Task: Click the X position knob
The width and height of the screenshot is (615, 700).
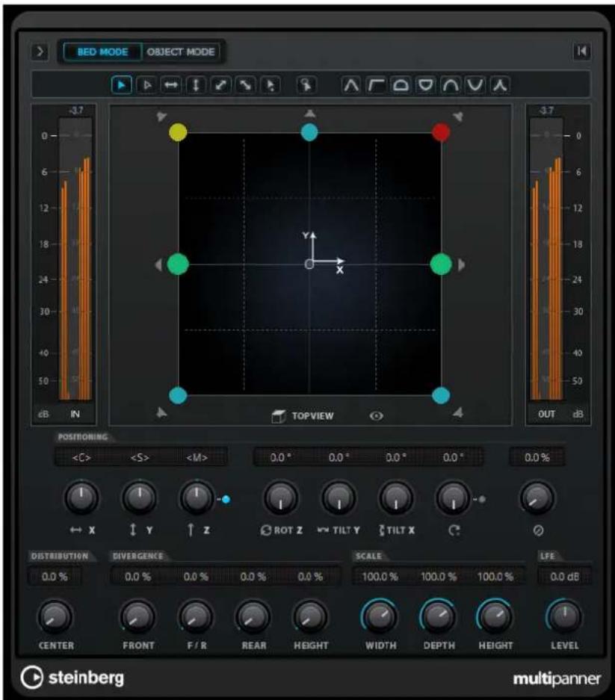Action: [81, 498]
